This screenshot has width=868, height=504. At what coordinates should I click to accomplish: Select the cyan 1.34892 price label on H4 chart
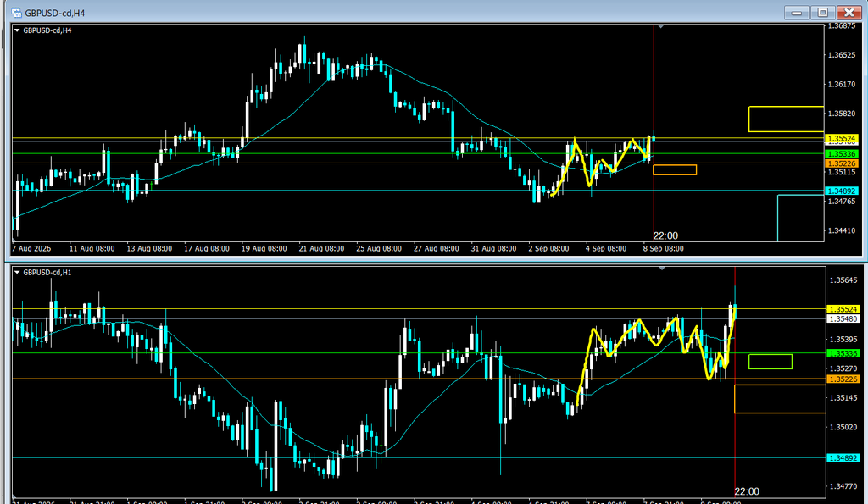click(842, 191)
